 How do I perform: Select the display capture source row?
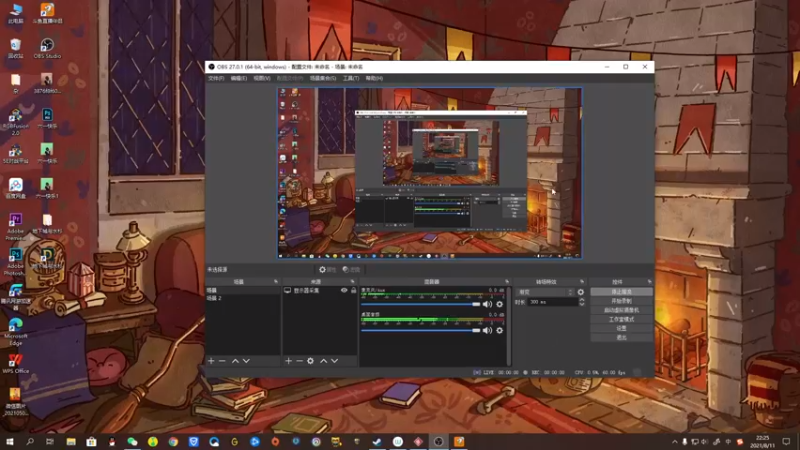coord(320,290)
